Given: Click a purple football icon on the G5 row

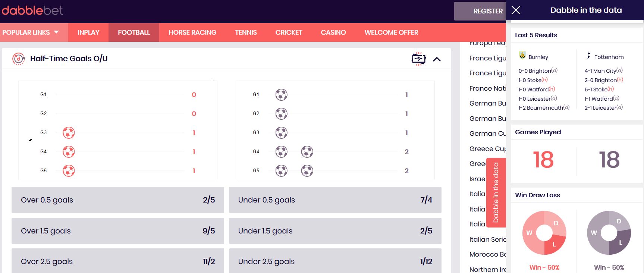Looking at the screenshot, I should coord(281,170).
